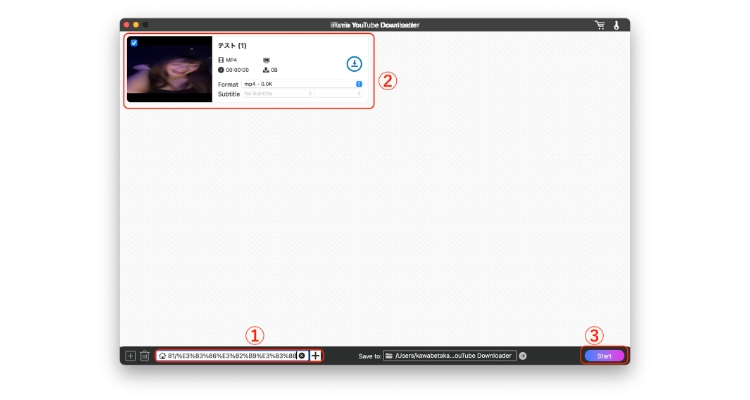The height and width of the screenshot is (400, 750).
Task: Open the save folder arrow icon
Action: tap(523, 356)
